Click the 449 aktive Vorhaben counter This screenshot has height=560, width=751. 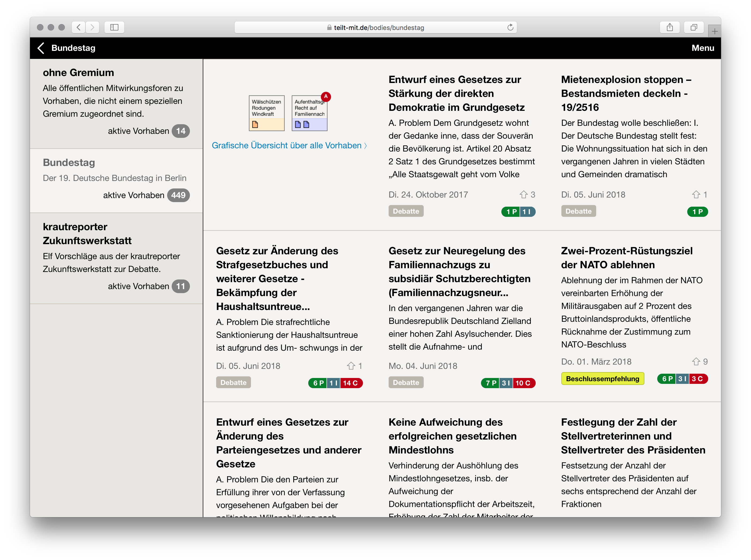178,195
